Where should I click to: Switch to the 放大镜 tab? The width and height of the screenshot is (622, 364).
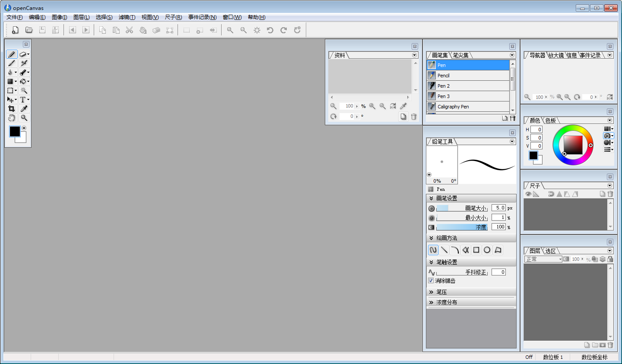556,55
